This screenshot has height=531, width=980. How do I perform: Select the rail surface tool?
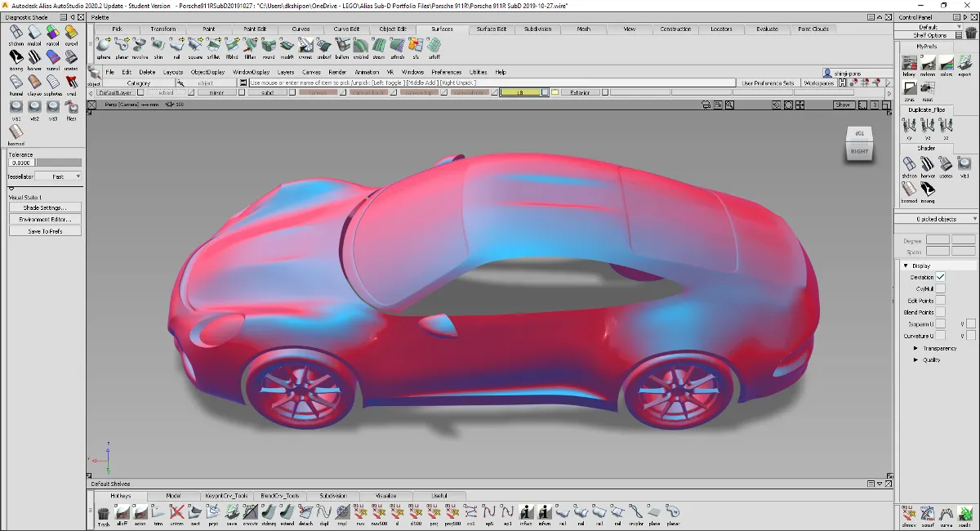(176, 45)
